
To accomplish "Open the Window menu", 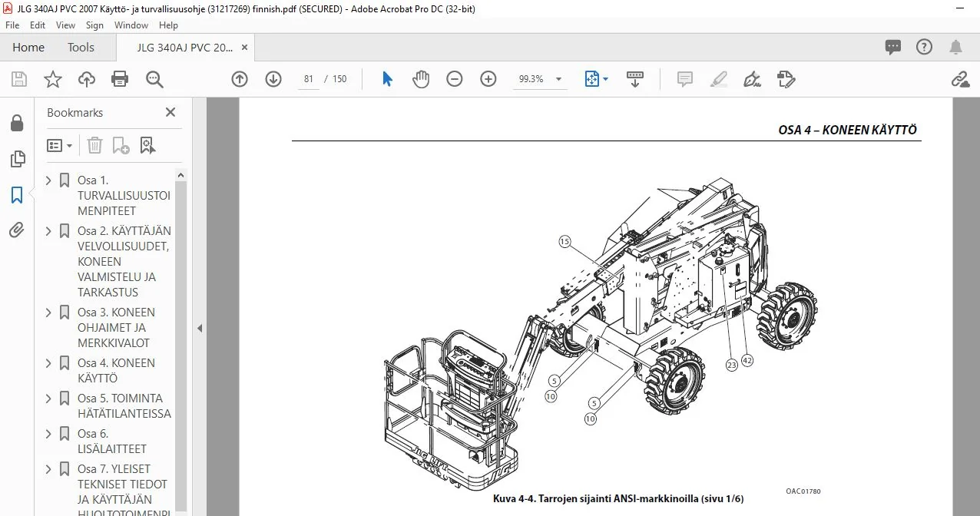I will tap(131, 25).
